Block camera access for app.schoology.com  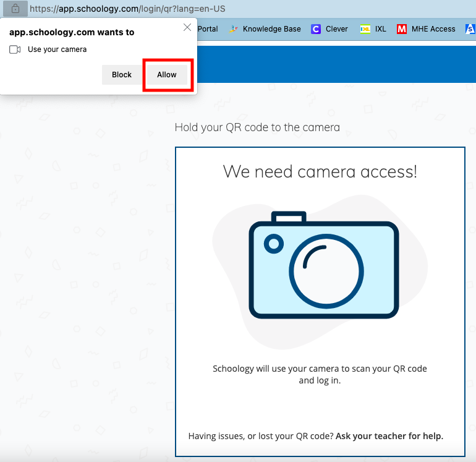[122, 75]
